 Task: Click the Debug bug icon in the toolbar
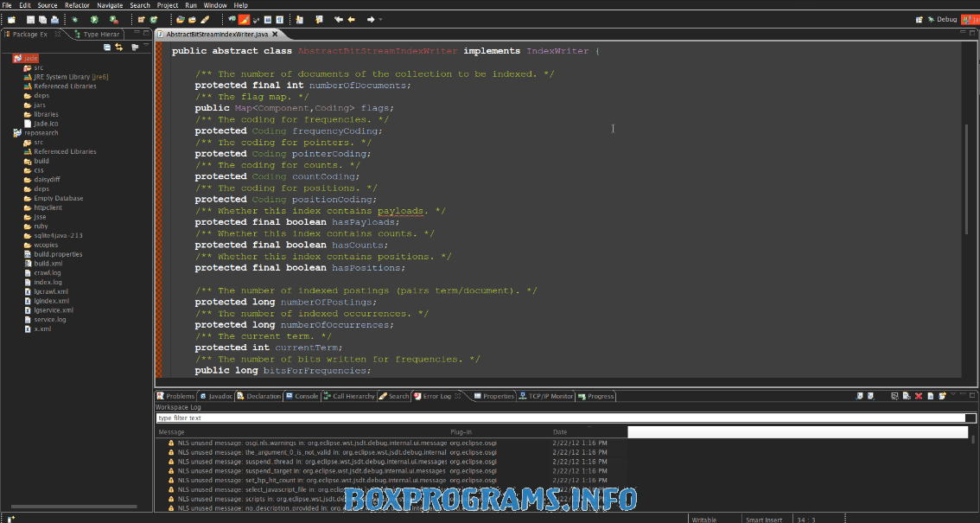[x=74, y=19]
